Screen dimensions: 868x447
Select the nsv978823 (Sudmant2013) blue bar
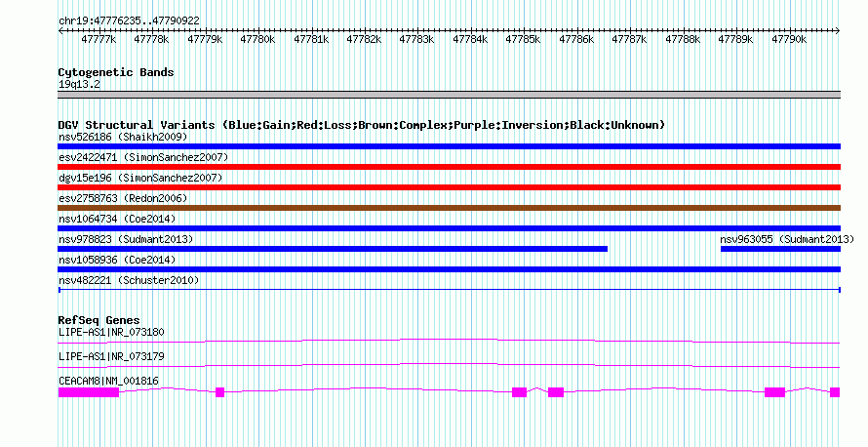333,249
